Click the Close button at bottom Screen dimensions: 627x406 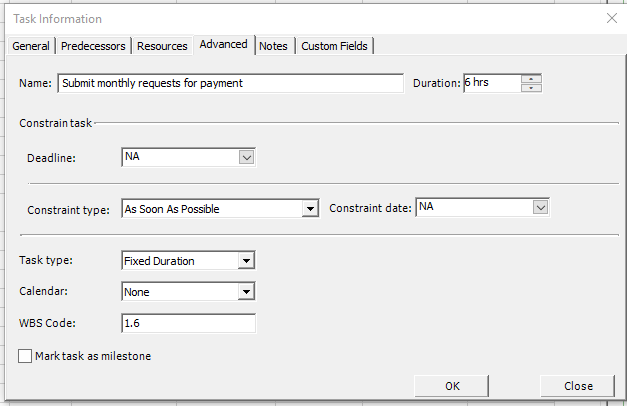577,386
